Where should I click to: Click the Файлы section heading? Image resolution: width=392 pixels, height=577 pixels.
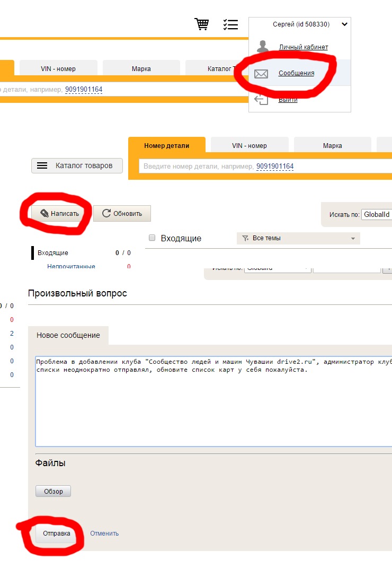(x=50, y=463)
